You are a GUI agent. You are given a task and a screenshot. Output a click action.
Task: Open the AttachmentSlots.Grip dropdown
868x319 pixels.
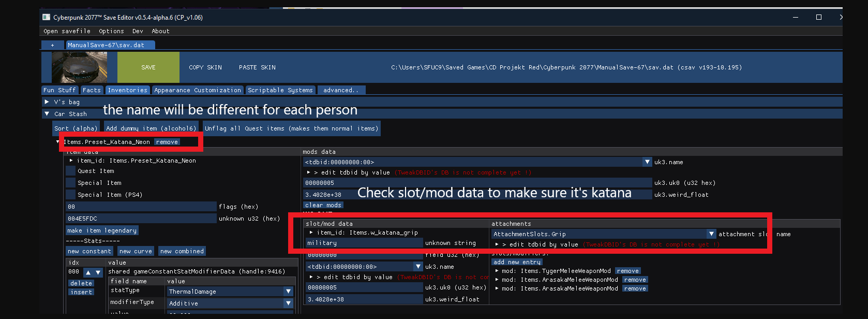(x=711, y=234)
